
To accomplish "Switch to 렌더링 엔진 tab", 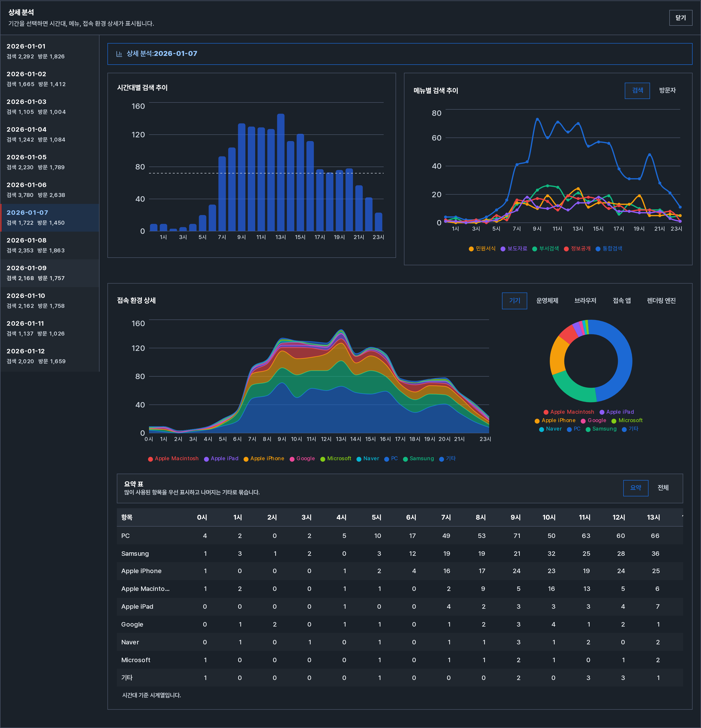I will [661, 301].
